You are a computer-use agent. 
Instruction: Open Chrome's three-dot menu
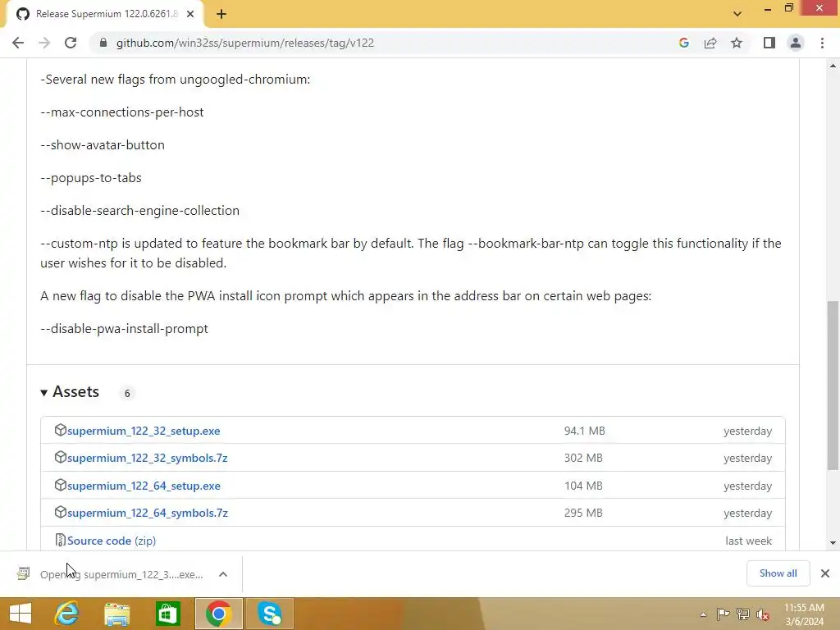coord(822,43)
